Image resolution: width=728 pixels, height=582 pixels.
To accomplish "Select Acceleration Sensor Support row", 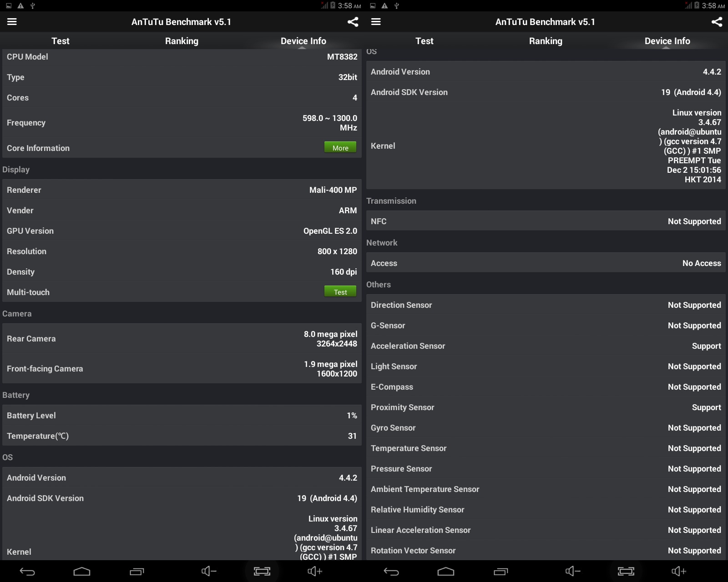I will [x=546, y=346].
